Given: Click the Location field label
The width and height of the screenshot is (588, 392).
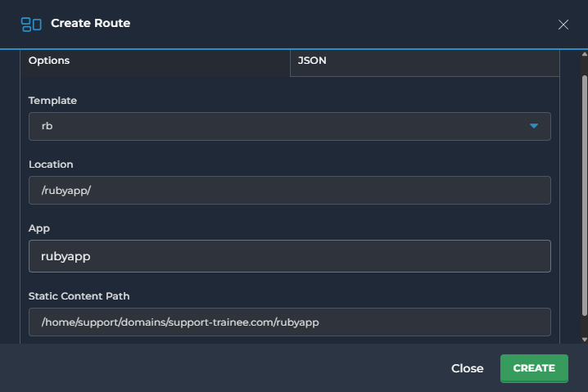Looking at the screenshot, I should point(51,164).
